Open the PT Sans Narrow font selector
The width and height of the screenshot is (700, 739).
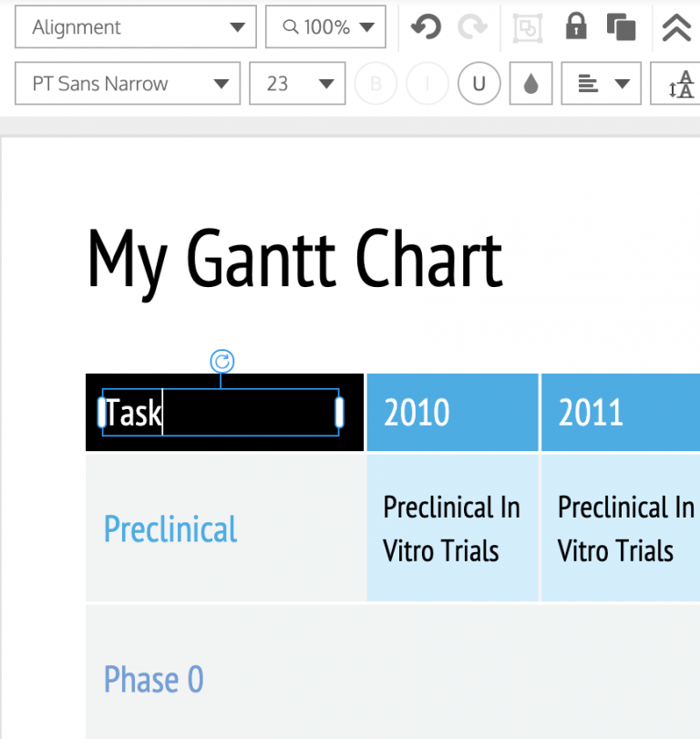click(x=127, y=83)
